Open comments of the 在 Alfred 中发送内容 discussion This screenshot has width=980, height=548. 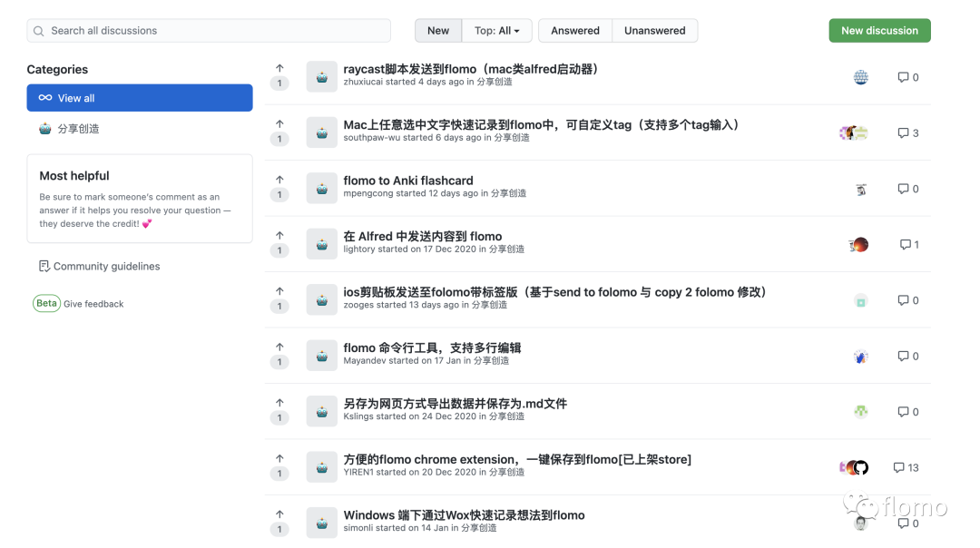(x=908, y=244)
